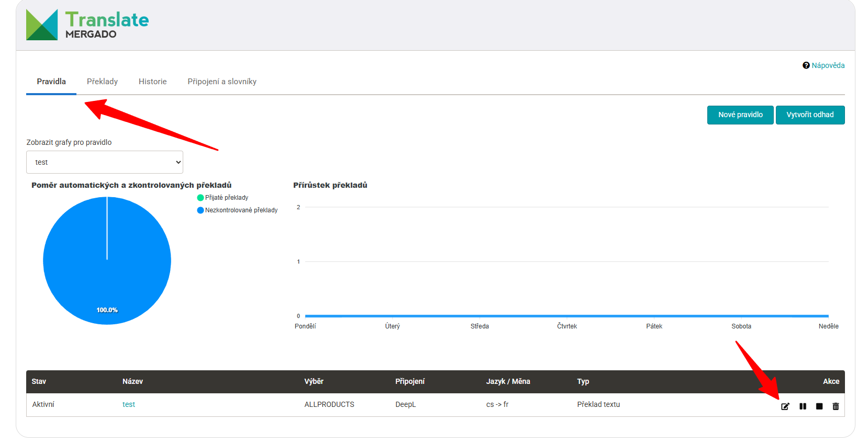
Task: Click the Mergado Translate logo
Action: pyautogui.click(x=87, y=25)
